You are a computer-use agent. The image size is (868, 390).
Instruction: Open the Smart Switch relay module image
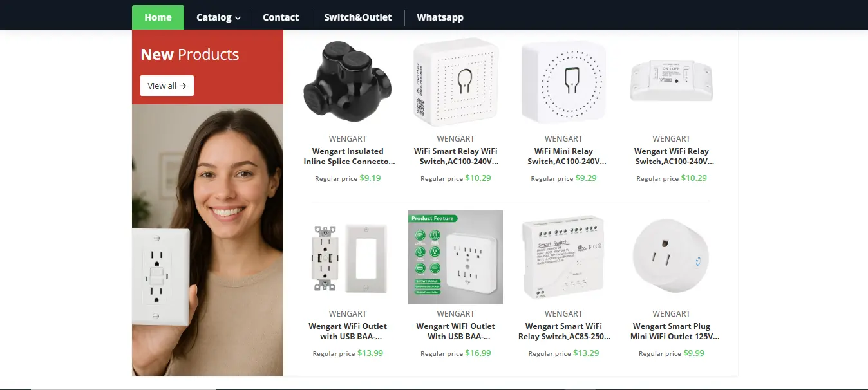(563, 257)
